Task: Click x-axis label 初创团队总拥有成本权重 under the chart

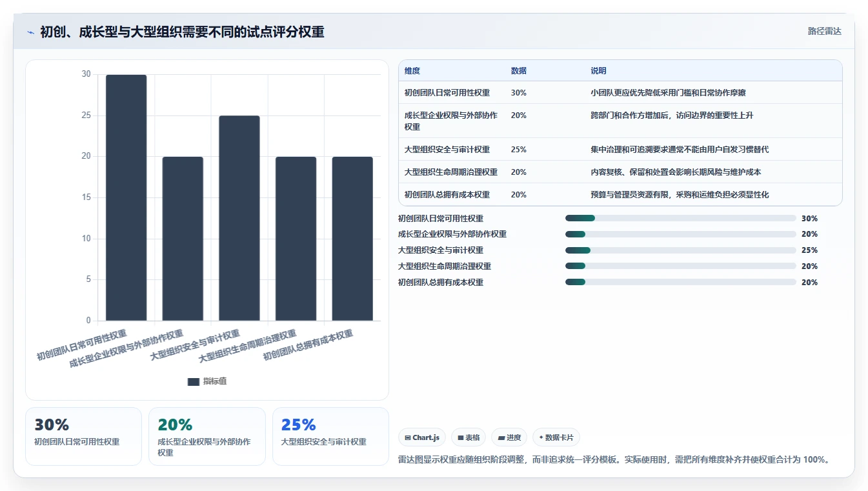Action: point(308,345)
